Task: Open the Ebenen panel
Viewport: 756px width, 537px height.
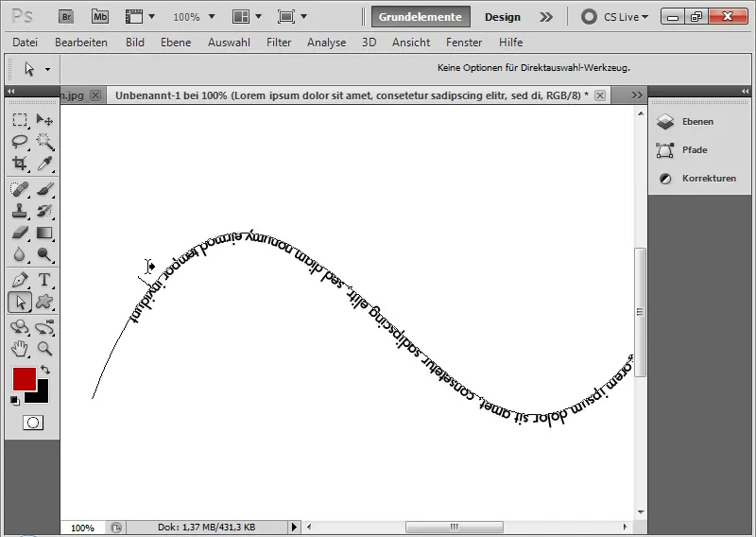Action: 697,122
